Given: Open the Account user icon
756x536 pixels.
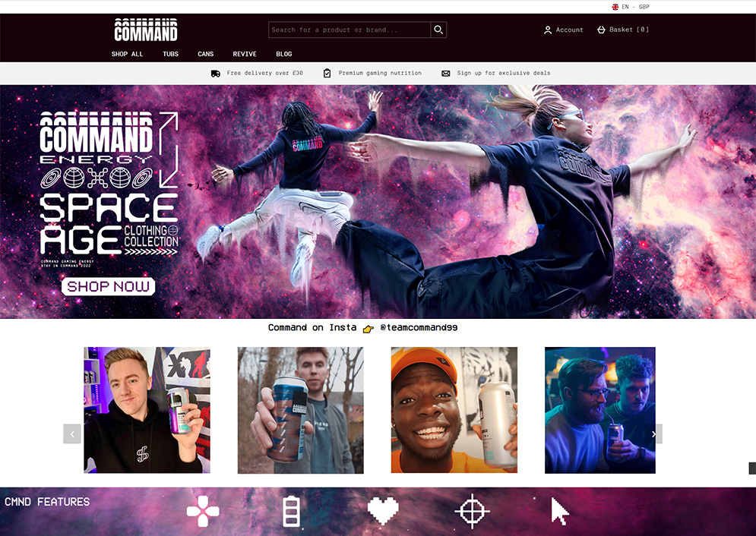Looking at the screenshot, I should tap(548, 30).
